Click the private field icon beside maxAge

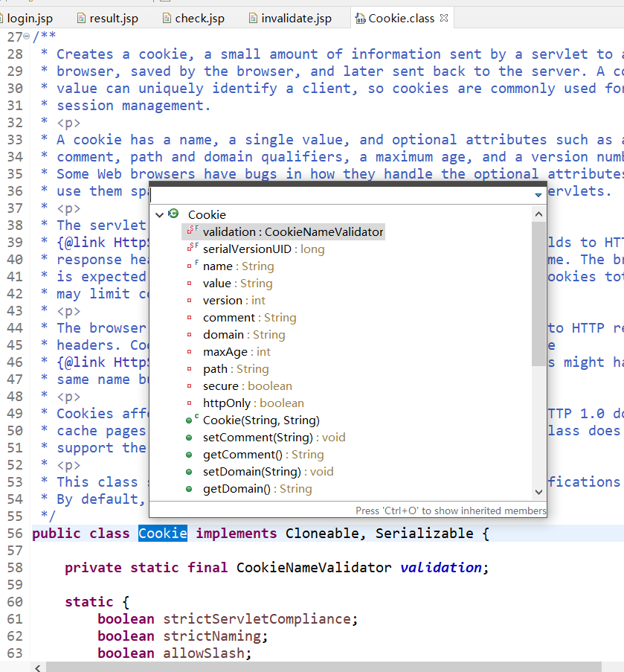189,352
